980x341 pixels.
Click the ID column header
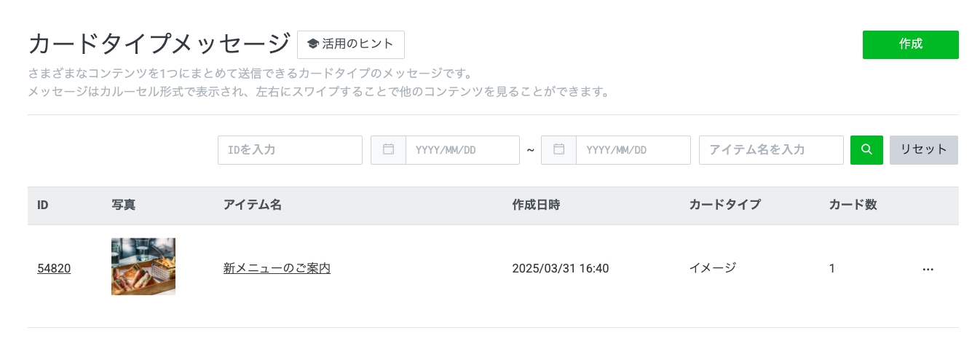[43, 205]
